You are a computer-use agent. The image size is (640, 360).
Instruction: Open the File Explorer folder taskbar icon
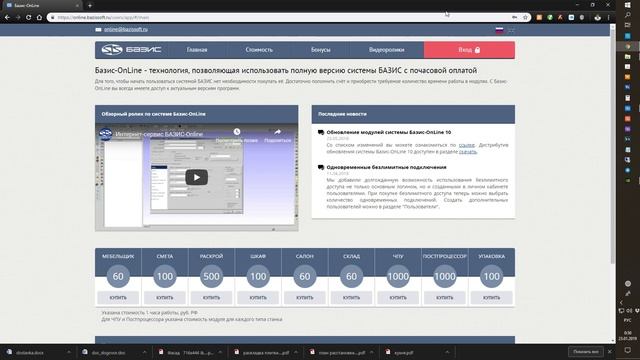click(x=628, y=56)
